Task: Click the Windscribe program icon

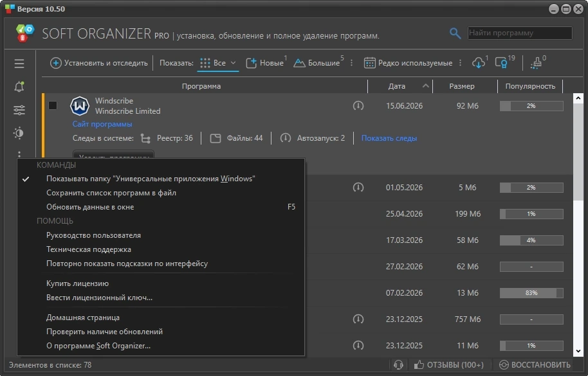Action: (x=80, y=106)
